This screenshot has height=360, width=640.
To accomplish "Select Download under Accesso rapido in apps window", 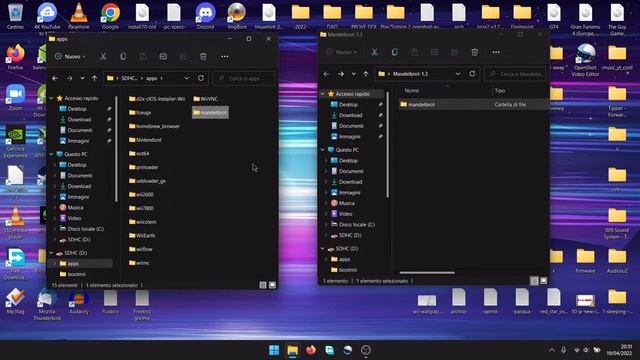I will pos(79,120).
